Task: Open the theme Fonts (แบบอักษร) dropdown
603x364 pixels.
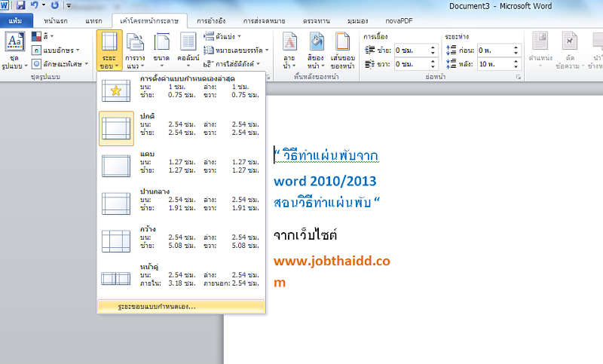Action: click(x=57, y=50)
